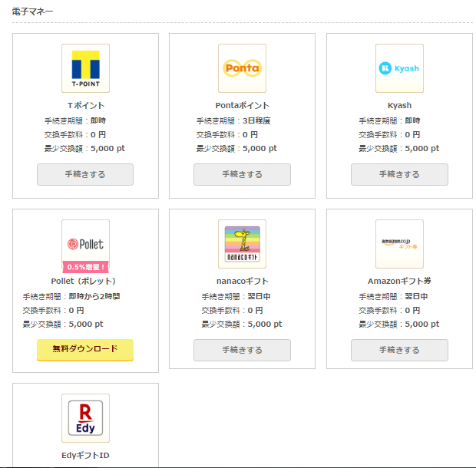Click 最少交換額：5,000 pt on Tポイント card
This screenshot has width=476, height=468.
tap(84, 148)
